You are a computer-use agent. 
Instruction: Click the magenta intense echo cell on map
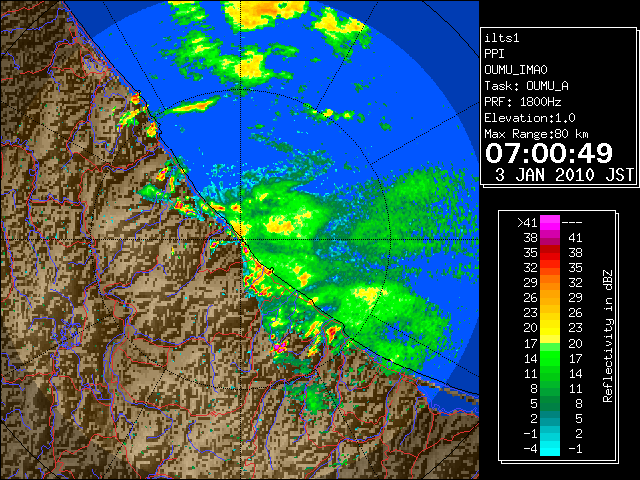tap(280, 347)
